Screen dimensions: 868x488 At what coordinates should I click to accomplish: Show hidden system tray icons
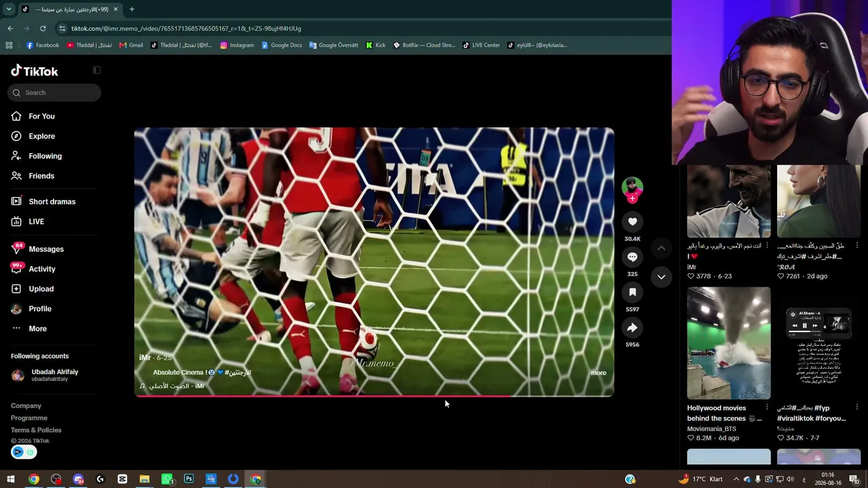click(x=736, y=479)
